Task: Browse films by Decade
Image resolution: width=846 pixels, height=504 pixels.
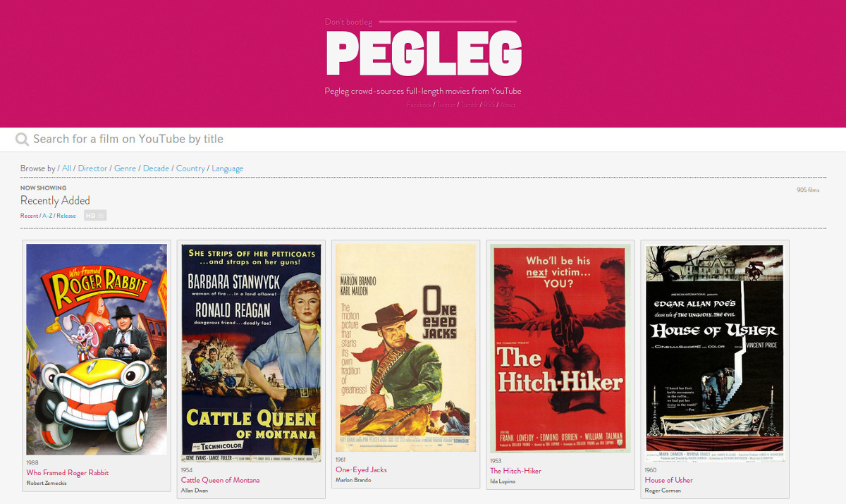Action: coord(156,168)
